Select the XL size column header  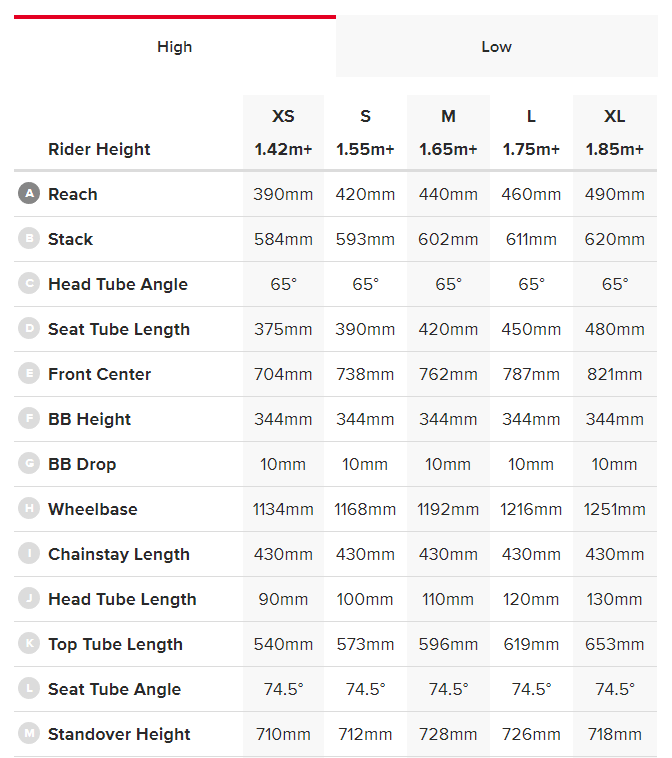614,117
